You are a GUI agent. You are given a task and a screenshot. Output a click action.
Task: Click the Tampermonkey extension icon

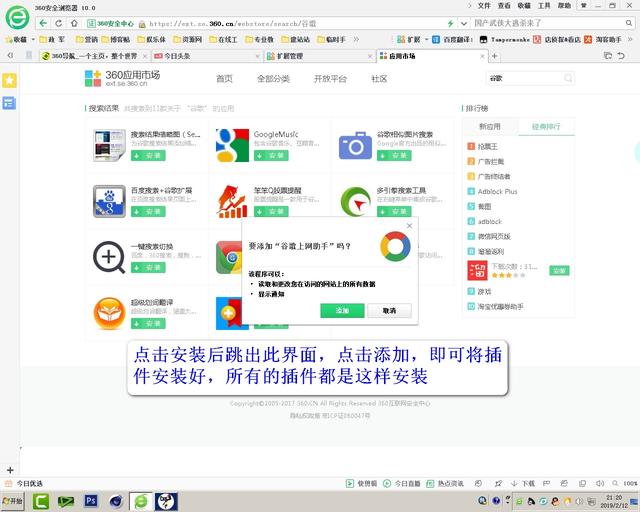click(x=504, y=40)
